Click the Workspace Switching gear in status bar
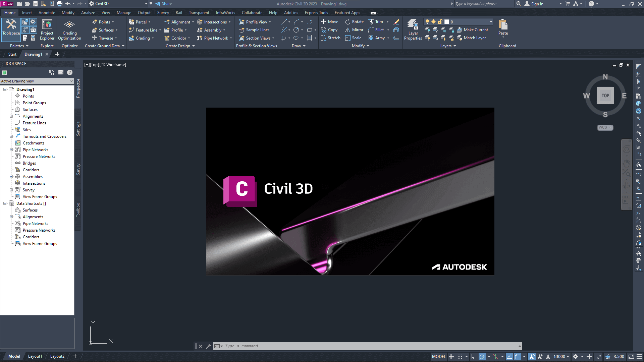The width and height of the screenshot is (644, 362). 575,357
